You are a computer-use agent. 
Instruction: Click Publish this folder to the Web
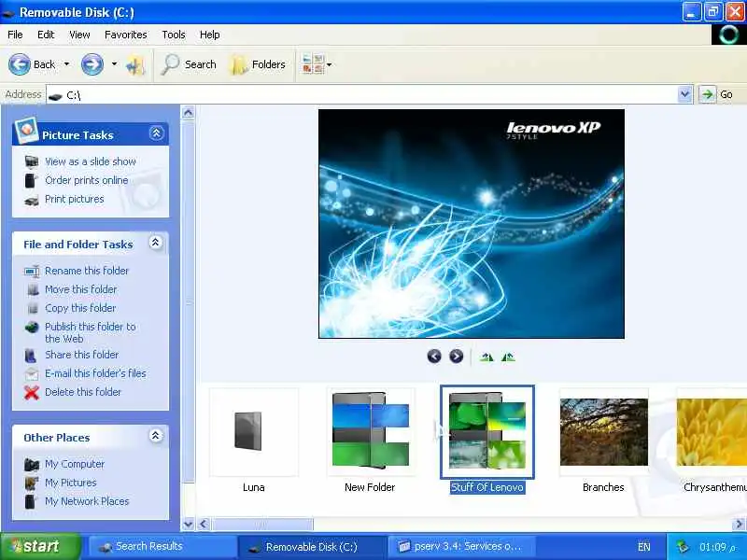point(91,332)
